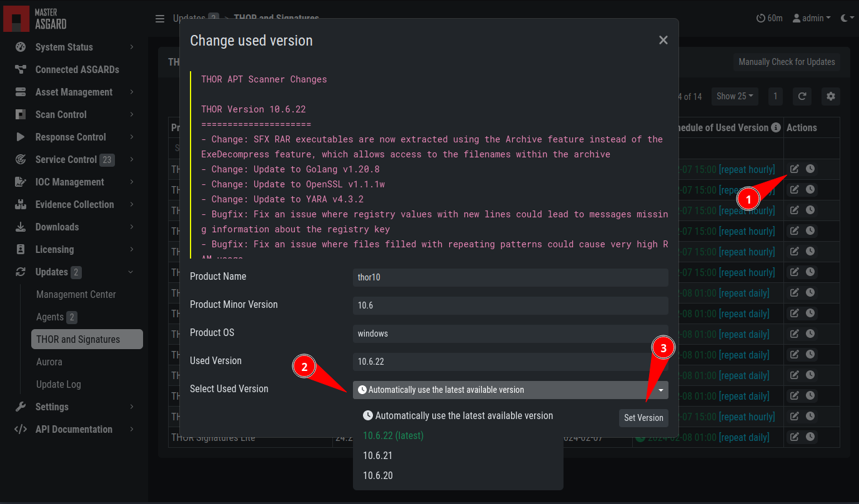The width and height of the screenshot is (859, 504).
Task: Expand the Asset Management chevron
Action: 132,92
